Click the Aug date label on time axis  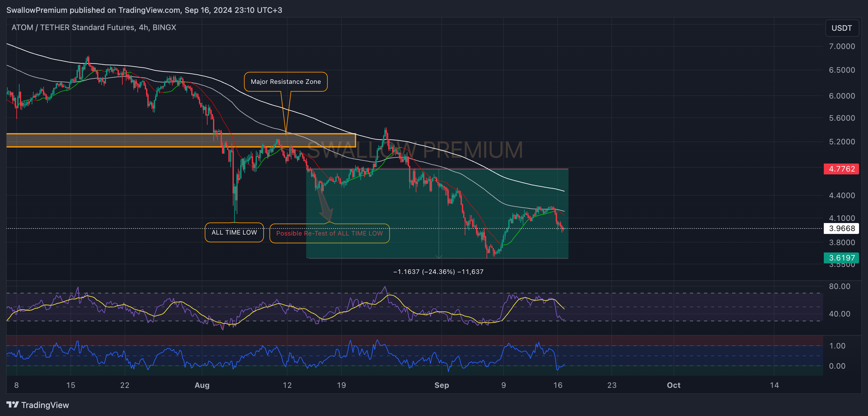[202, 385]
